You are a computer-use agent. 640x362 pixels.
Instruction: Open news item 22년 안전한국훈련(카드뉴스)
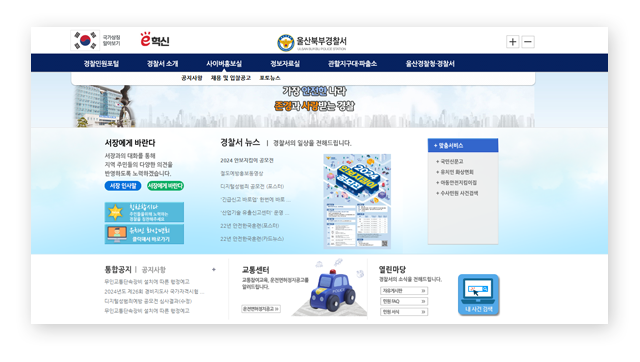[252, 239]
